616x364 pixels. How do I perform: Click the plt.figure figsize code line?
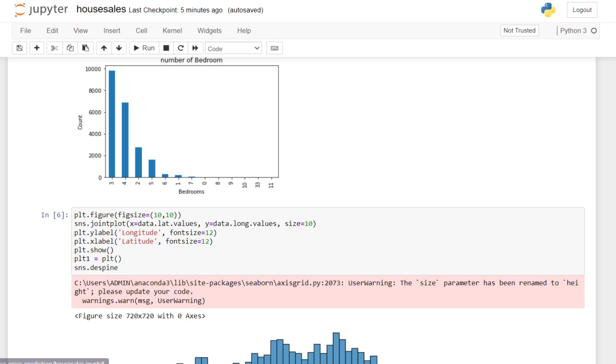(x=128, y=215)
